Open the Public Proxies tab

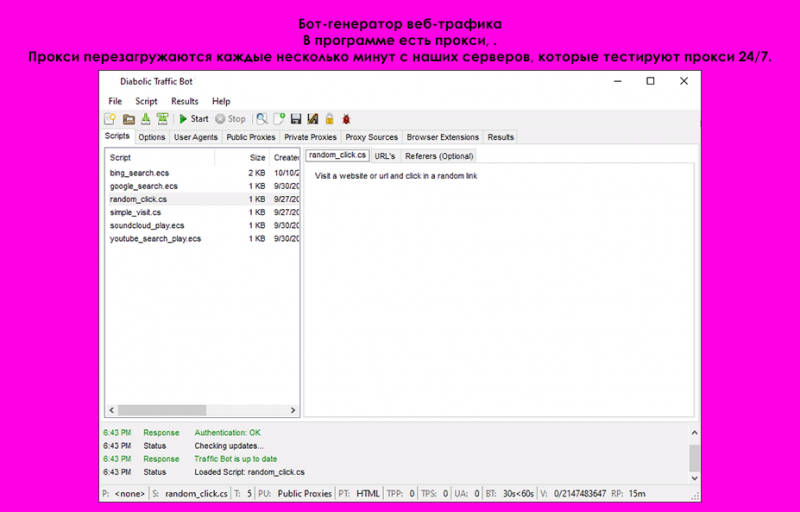[x=251, y=137]
